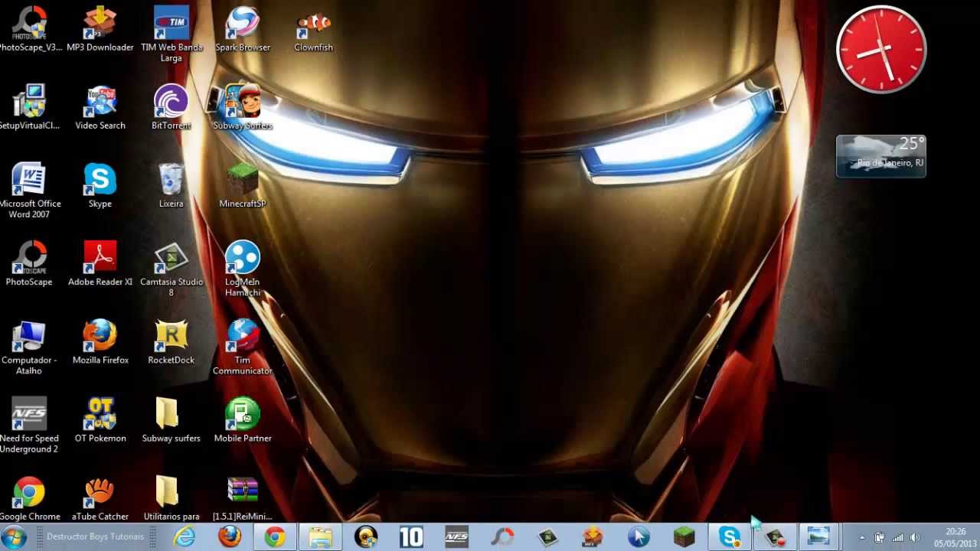This screenshot has width=980, height=551.
Task: Launch MinecraftSP desktop icon
Action: coord(243,186)
